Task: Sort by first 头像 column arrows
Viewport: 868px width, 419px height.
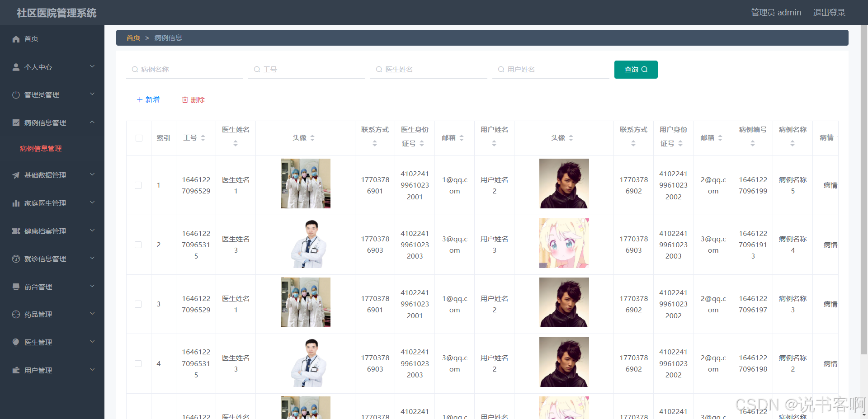Action: pyautogui.click(x=312, y=138)
